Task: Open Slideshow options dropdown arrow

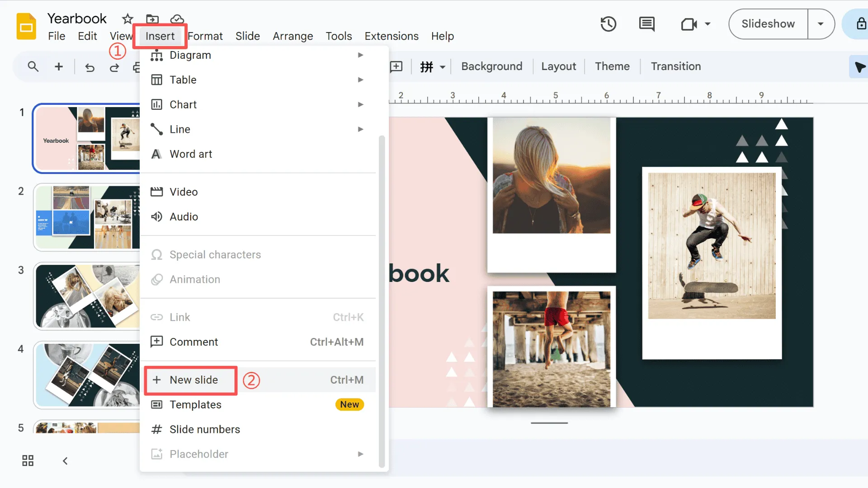Action: click(x=820, y=24)
